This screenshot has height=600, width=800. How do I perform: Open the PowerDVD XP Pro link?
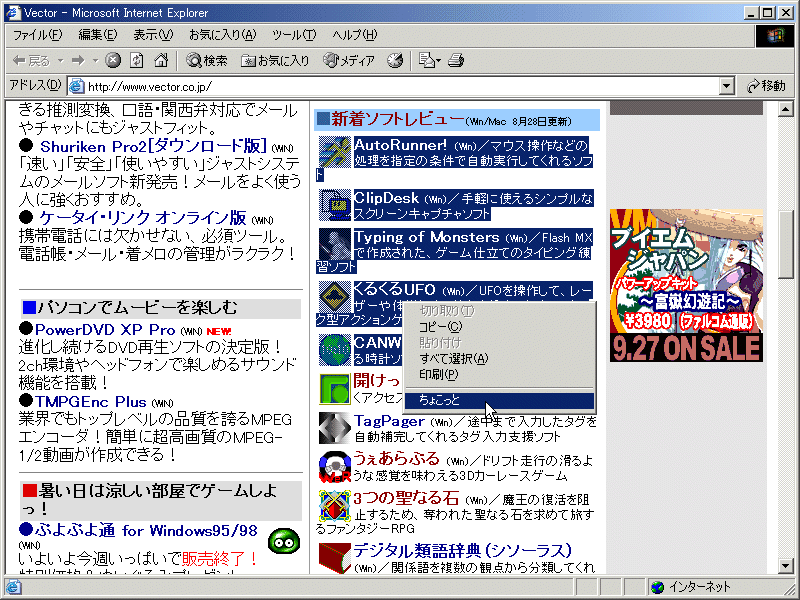coord(105,330)
